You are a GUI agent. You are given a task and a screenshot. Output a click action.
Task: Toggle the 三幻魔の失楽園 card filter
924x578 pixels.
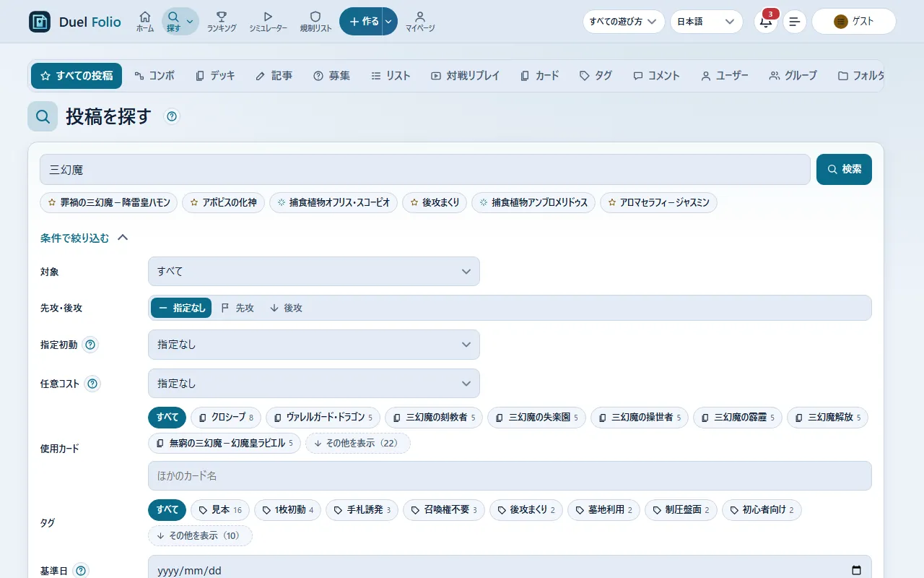point(536,418)
